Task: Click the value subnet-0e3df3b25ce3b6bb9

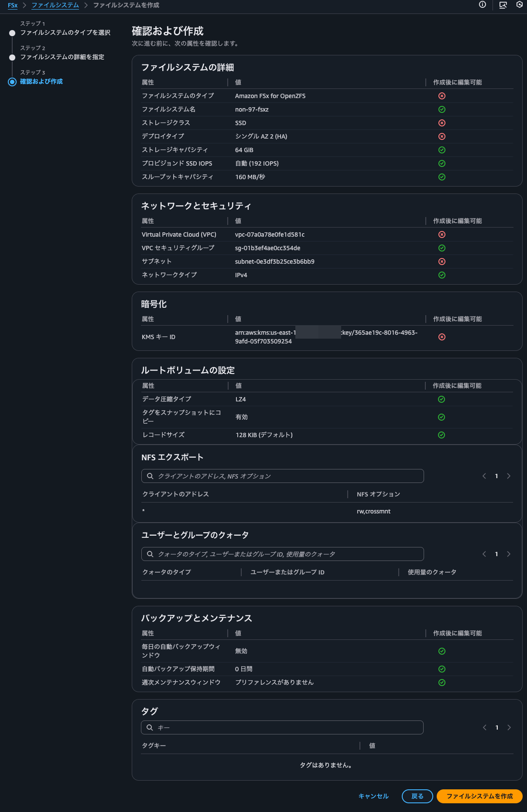Action: click(x=275, y=262)
